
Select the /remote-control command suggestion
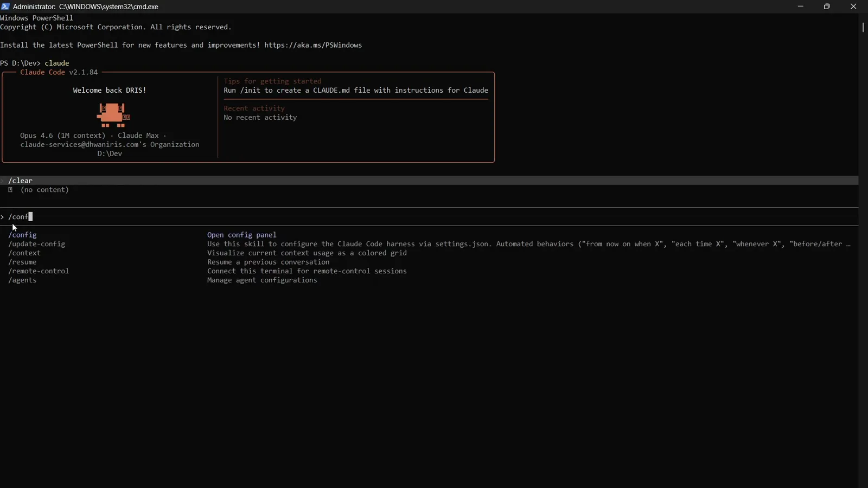click(x=39, y=271)
